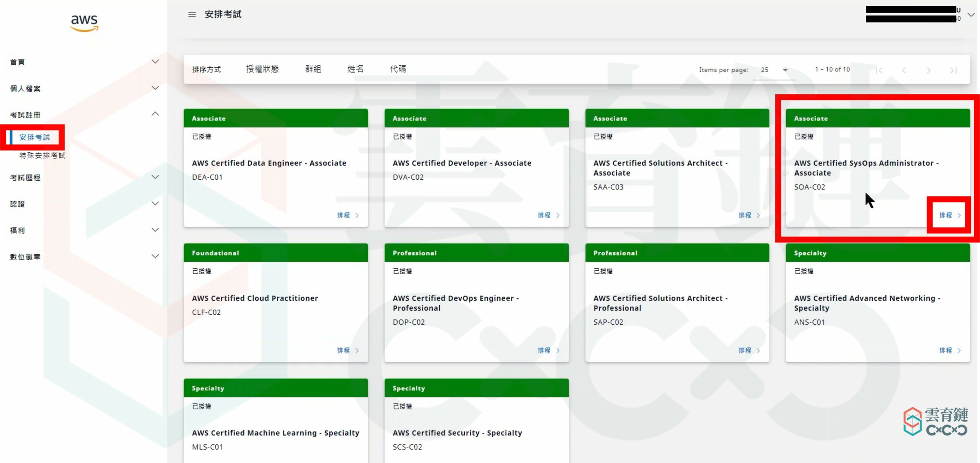Image resolution: width=980 pixels, height=463 pixels.
Task: Click 排程 for Advanced Networking ANS-C01
Action: point(950,350)
